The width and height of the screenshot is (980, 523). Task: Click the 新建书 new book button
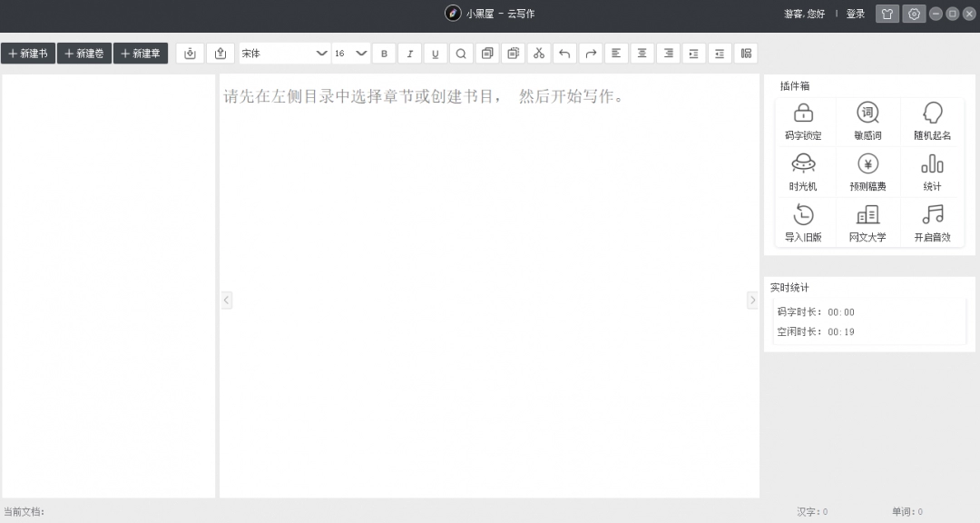pos(28,54)
